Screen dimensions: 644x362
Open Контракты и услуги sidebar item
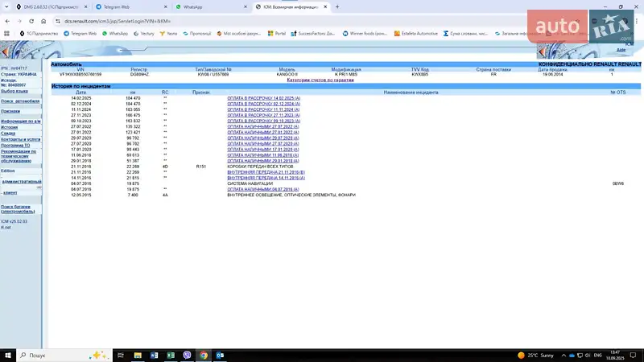pyautogui.click(x=20, y=139)
